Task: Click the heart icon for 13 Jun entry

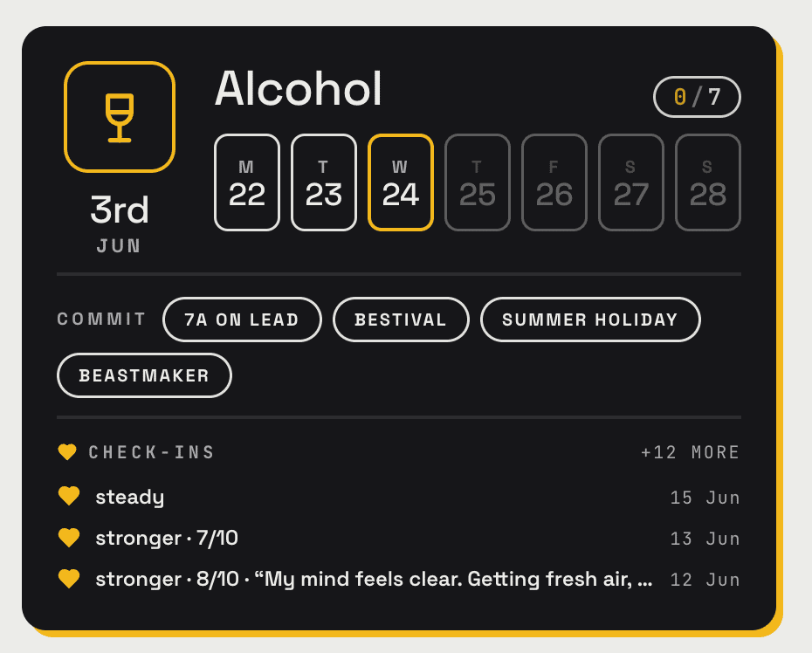Action: pos(69,538)
